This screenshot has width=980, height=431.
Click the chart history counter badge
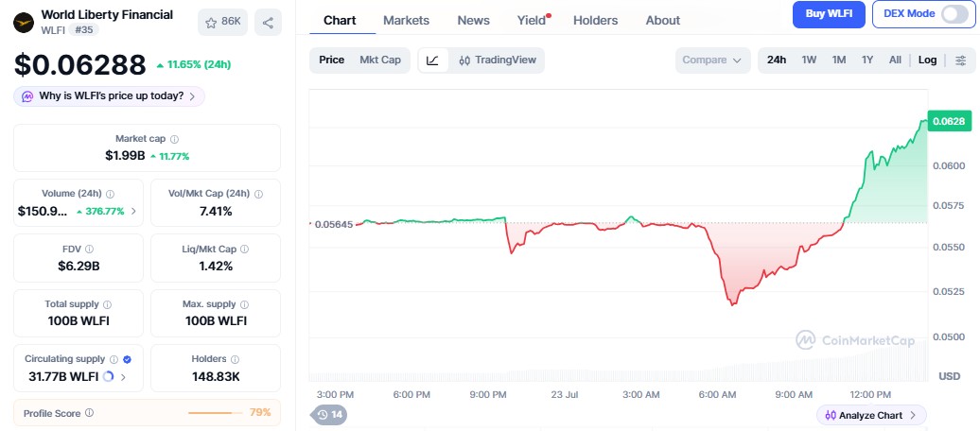[x=330, y=415]
